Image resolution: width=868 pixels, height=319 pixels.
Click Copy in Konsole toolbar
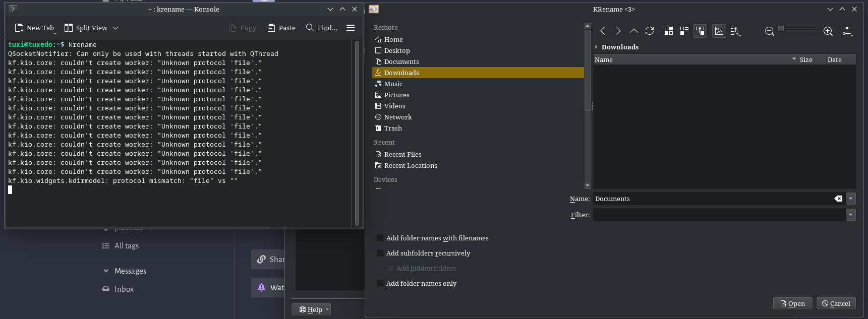tap(243, 28)
